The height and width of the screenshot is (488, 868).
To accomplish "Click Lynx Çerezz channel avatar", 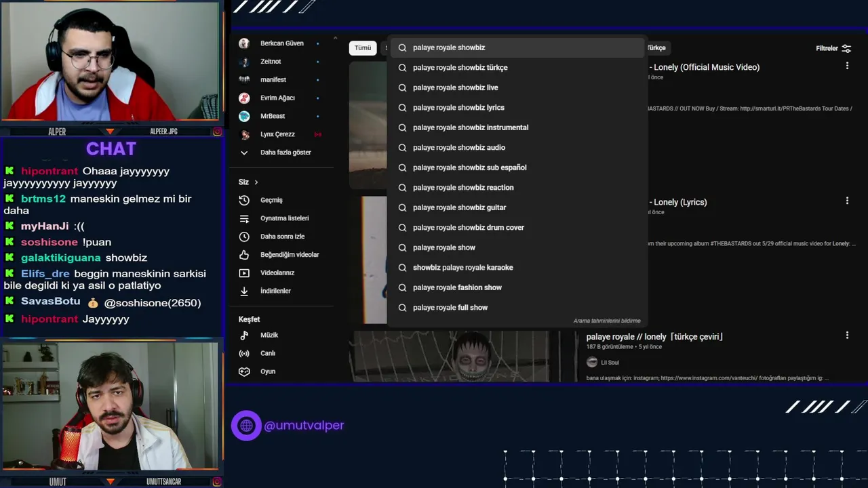I will [x=244, y=134].
